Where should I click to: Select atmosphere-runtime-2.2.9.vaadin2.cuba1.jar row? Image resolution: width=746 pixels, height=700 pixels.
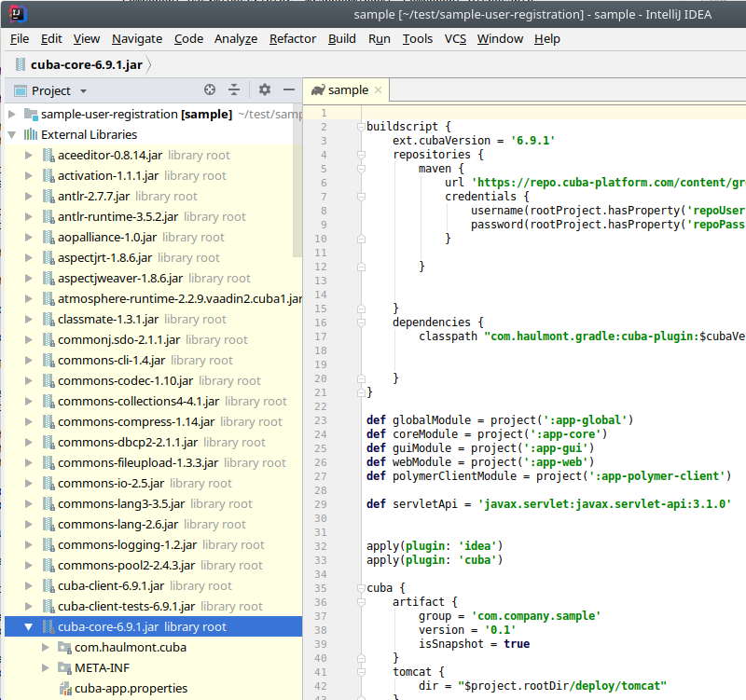click(153, 298)
